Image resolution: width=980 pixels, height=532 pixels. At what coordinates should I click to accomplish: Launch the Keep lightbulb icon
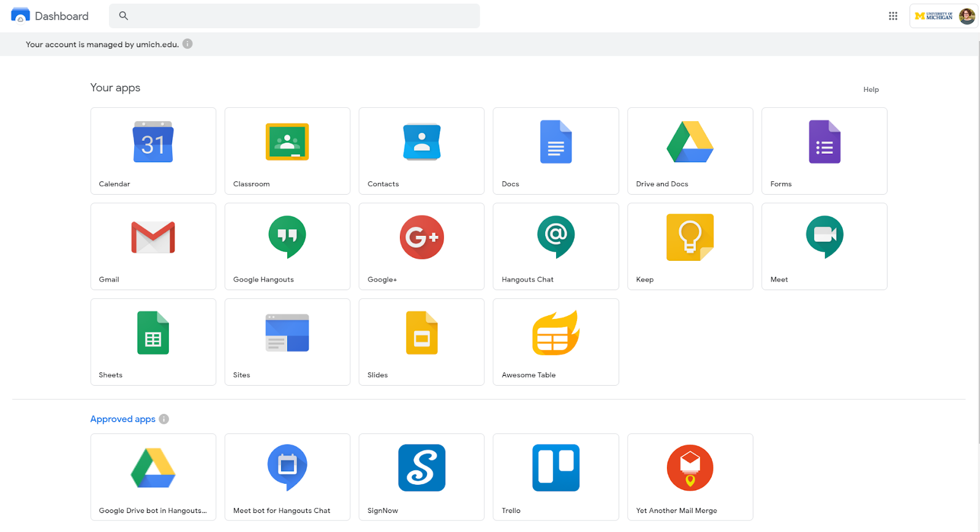click(690, 237)
